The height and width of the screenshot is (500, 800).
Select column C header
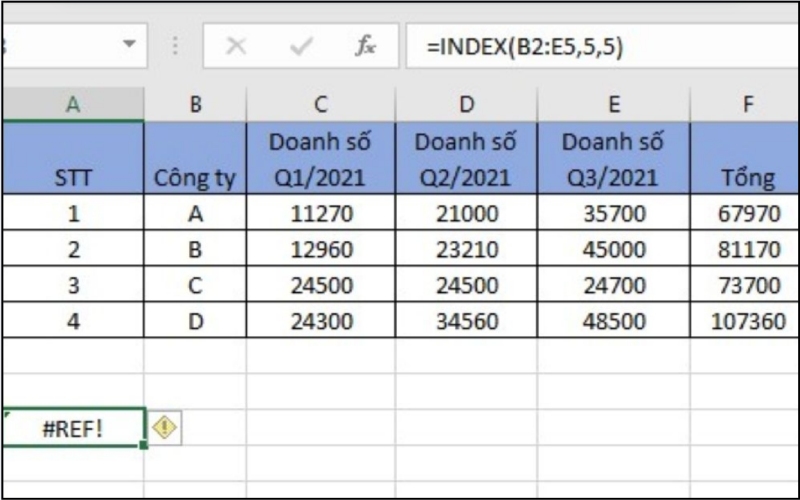point(320,105)
